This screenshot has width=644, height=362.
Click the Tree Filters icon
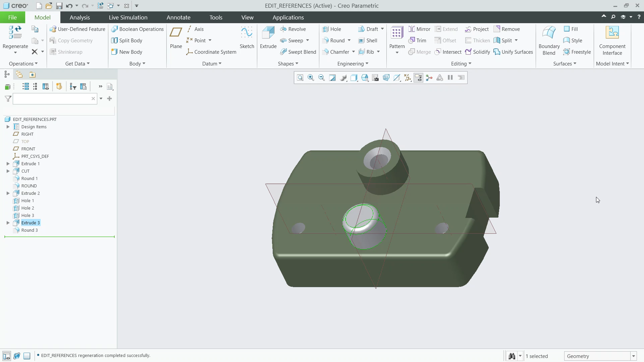click(73, 87)
